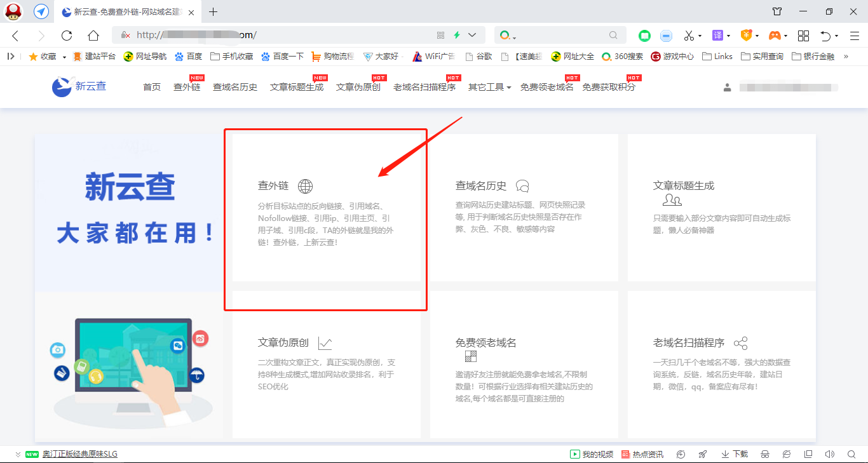Open the 360搜索 bookmark
868x463 pixels.
tap(623, 57)
